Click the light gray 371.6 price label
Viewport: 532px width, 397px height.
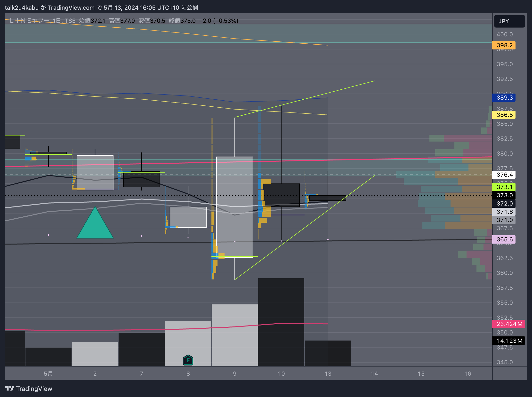tap(504, 212)
